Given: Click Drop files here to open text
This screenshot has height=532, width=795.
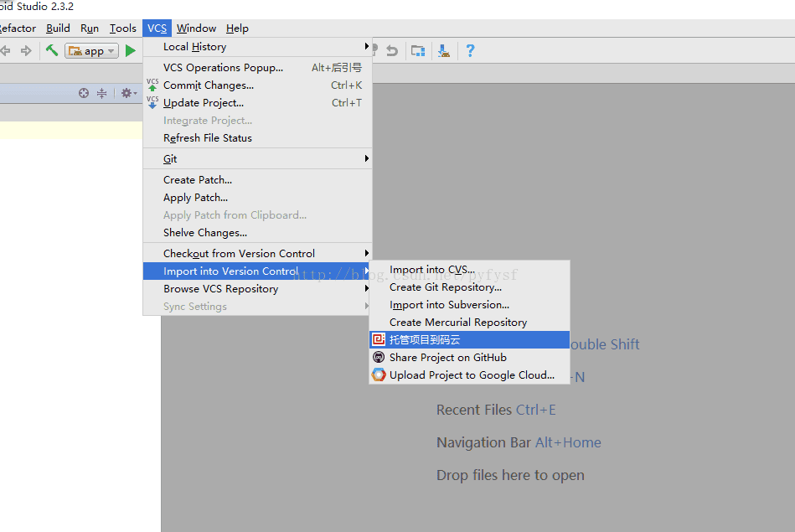Looking at the screenshot, I should 510,475.
